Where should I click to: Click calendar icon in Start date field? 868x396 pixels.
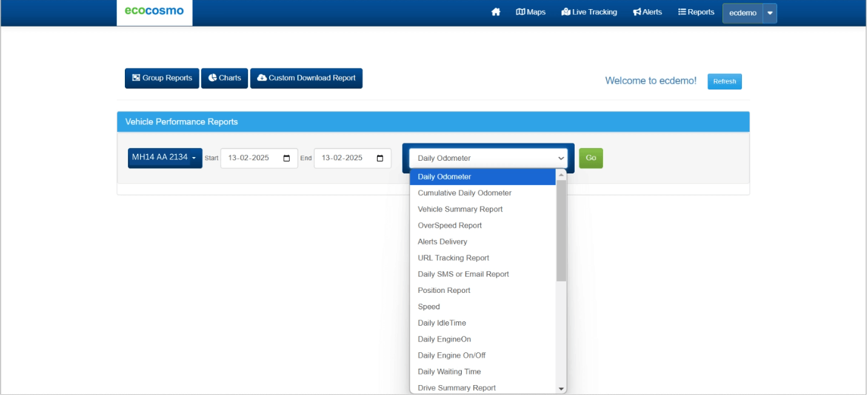point(287,158)
